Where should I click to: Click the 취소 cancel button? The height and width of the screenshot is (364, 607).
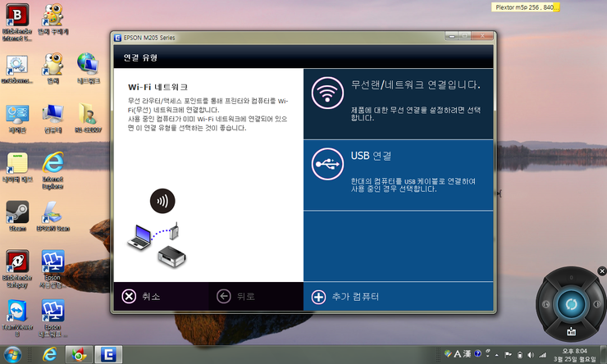click(x=145, y=297)
